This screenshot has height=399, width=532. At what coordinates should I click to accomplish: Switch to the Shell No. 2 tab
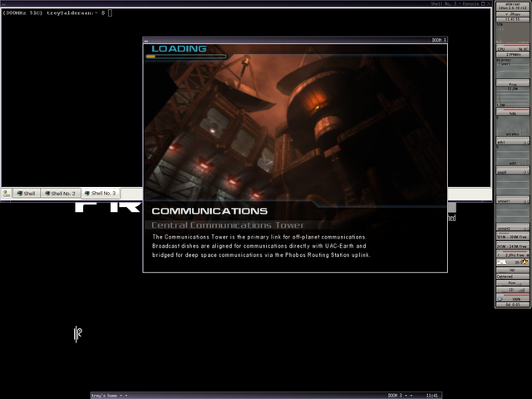tap(61, 194)
